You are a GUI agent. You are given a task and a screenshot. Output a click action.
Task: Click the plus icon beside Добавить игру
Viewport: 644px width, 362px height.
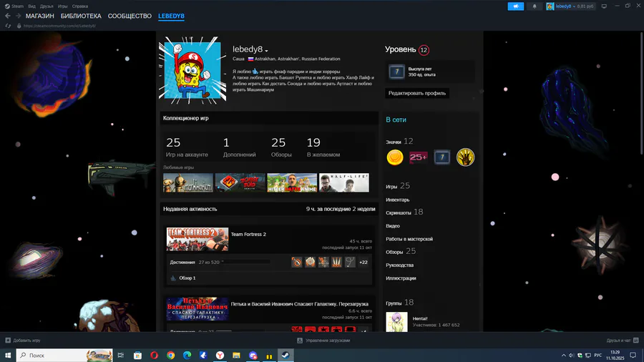click(x=8, y=341)
